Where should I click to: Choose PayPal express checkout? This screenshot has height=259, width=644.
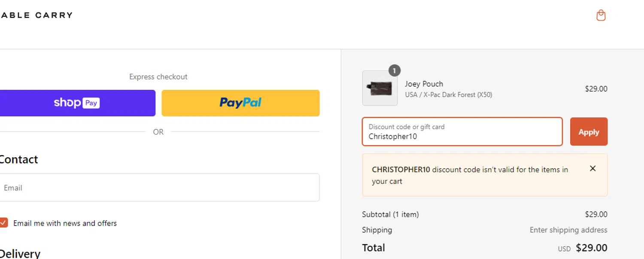[x=240, y=103]
